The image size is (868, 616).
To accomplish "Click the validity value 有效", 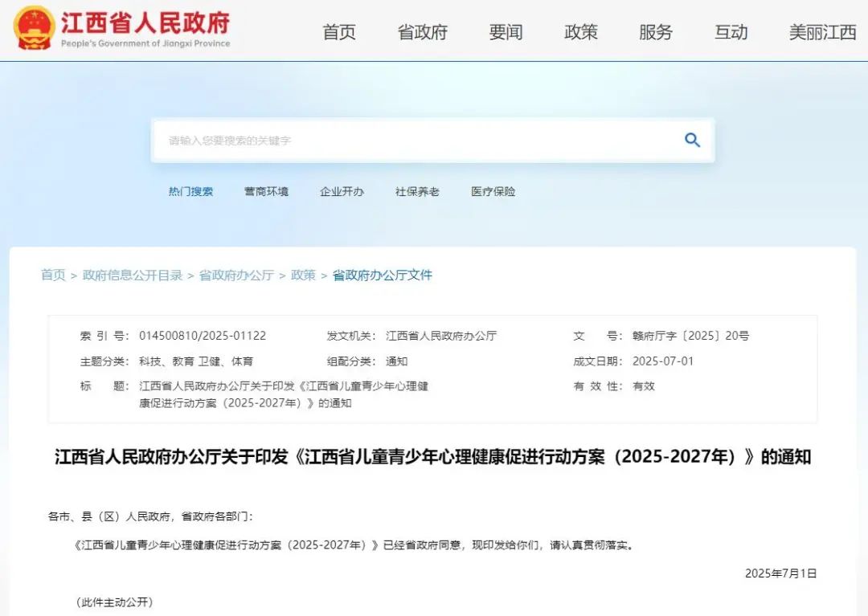I will point(643,386).
